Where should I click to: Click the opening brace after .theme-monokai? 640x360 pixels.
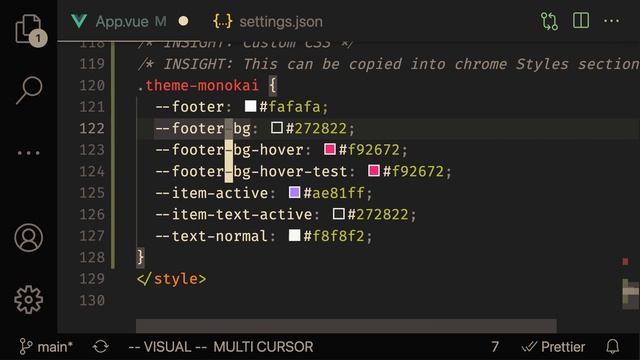[273, 85]
